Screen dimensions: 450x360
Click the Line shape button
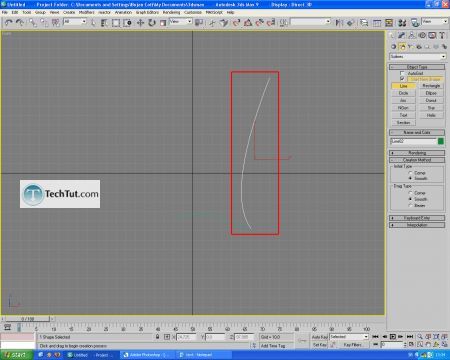(x=403, y=86)
